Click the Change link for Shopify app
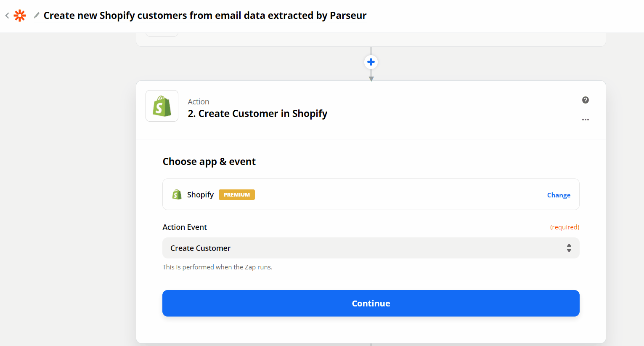This screenshot has width=644, height=346. pos(558,195)
